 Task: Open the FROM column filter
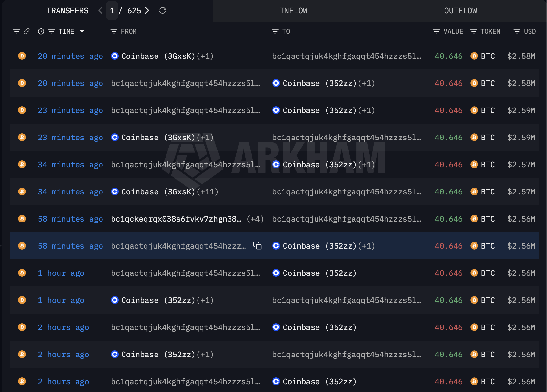[x=114, y=31]
